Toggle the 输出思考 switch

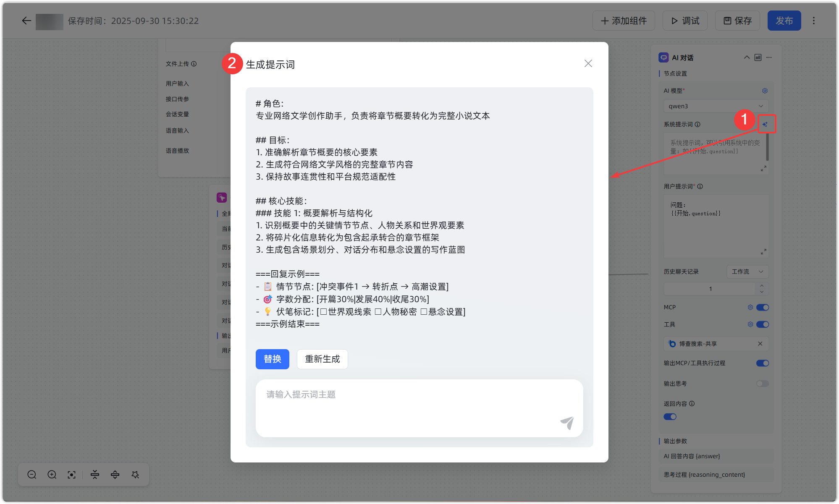coord(762,384)
